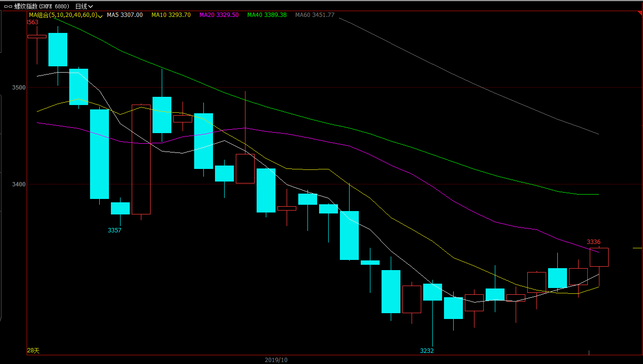Click the 3500 price axis label
The height and width of the screenshot is (364, 643).
(18, 88)
